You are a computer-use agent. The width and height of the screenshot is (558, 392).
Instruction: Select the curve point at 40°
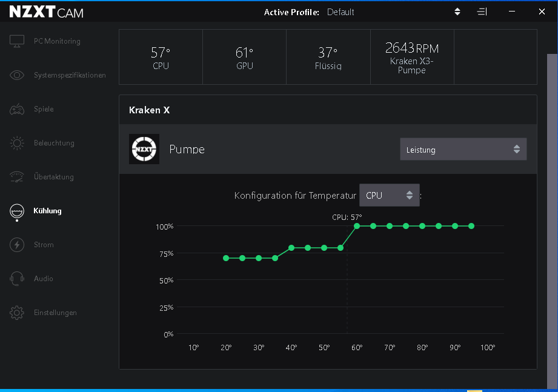(291, 248)
